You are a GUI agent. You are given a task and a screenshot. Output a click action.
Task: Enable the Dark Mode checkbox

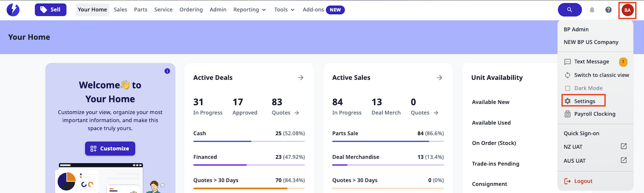pyautogui.click(x=568, y=88)
